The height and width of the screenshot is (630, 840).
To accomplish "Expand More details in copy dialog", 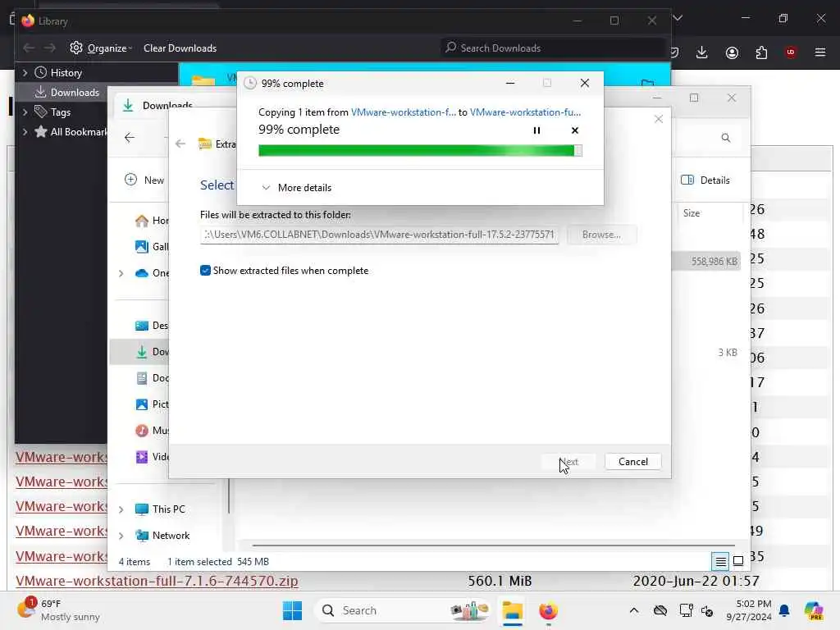I will point(296,188).
